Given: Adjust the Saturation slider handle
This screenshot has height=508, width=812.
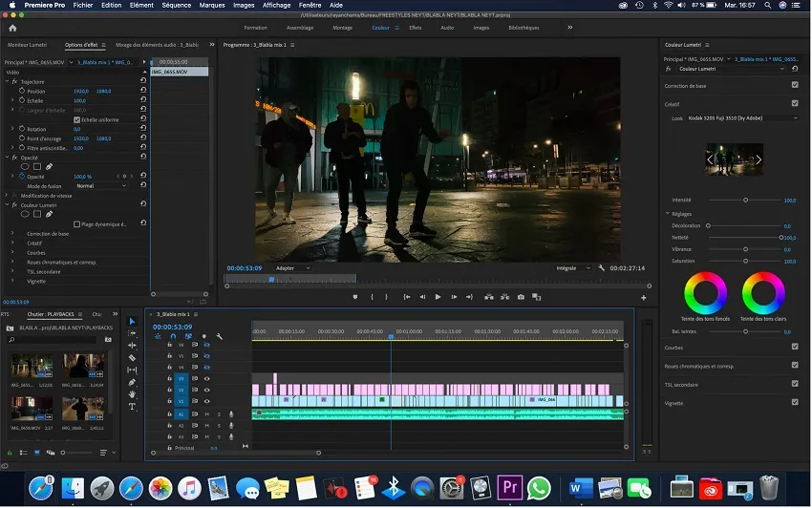Looking at the screenshot, I should point(745,261).
